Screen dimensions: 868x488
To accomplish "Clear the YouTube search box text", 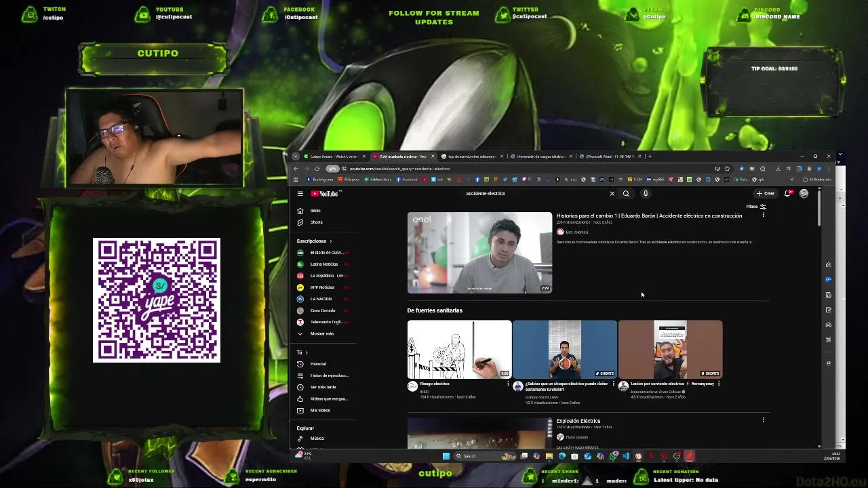I will [612, 194].
